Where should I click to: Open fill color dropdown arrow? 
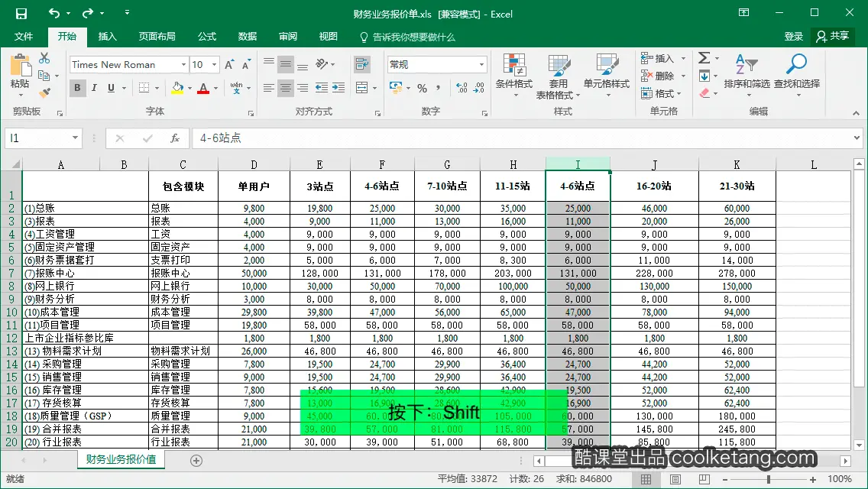click(189, 88)
